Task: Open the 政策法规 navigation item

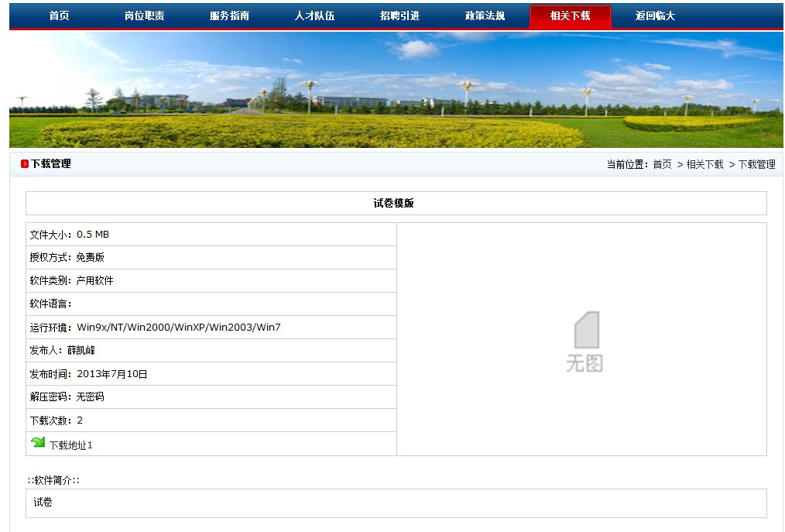Action: [x=485, y=15]
